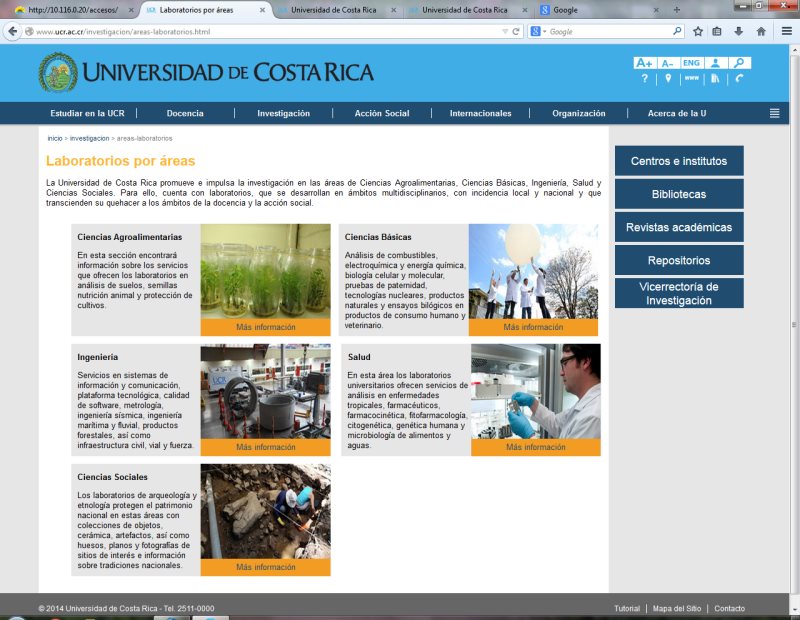The image size is (800, 620).
Task: Close the Google tab
Action: point(656,10)
